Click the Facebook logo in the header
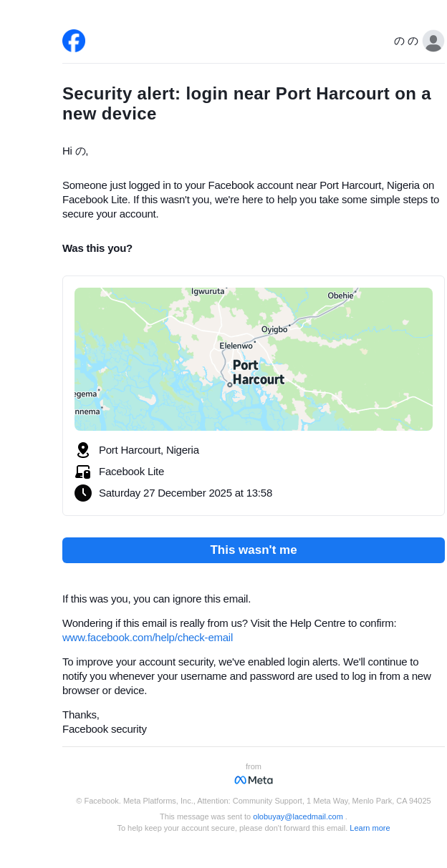 pyautogui.click(x=74, y=41)
